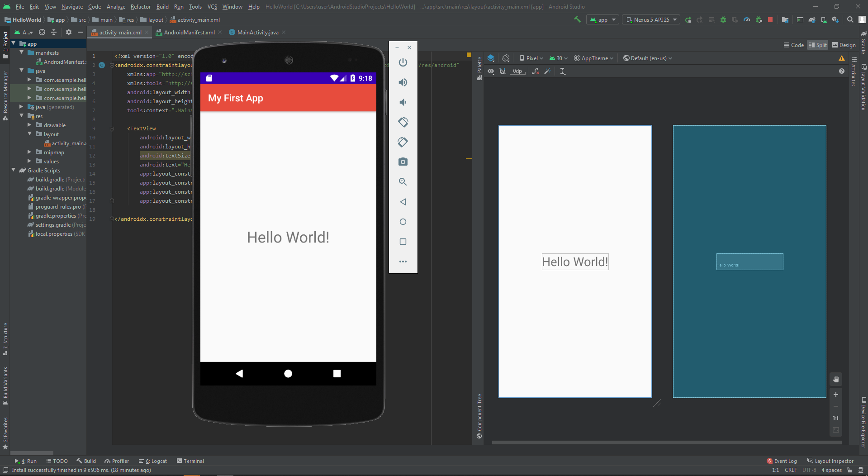Image resolution: width=868 pixels, height=476 pixels.
Task: Toggle the layout editor view options eye
Action: point(491,71)
